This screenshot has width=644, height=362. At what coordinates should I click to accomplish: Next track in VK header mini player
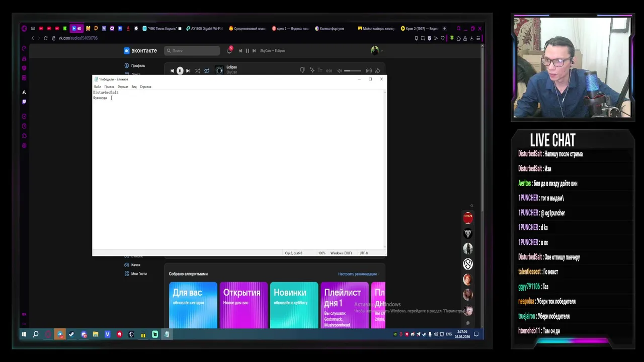(x=254, y=51)
